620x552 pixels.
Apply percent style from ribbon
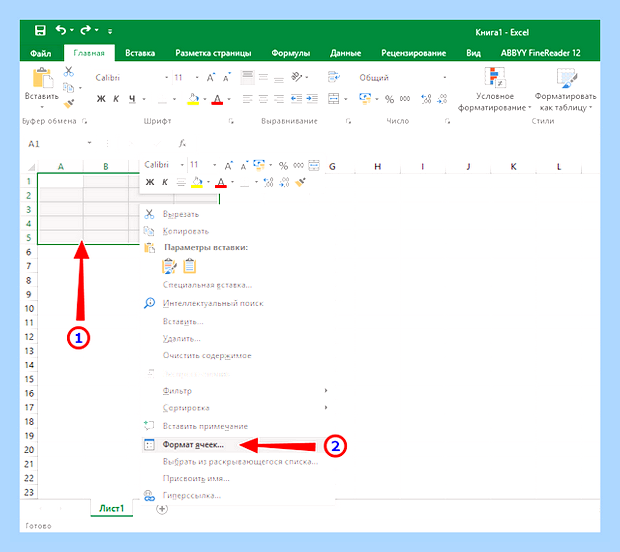click(389, 99)
